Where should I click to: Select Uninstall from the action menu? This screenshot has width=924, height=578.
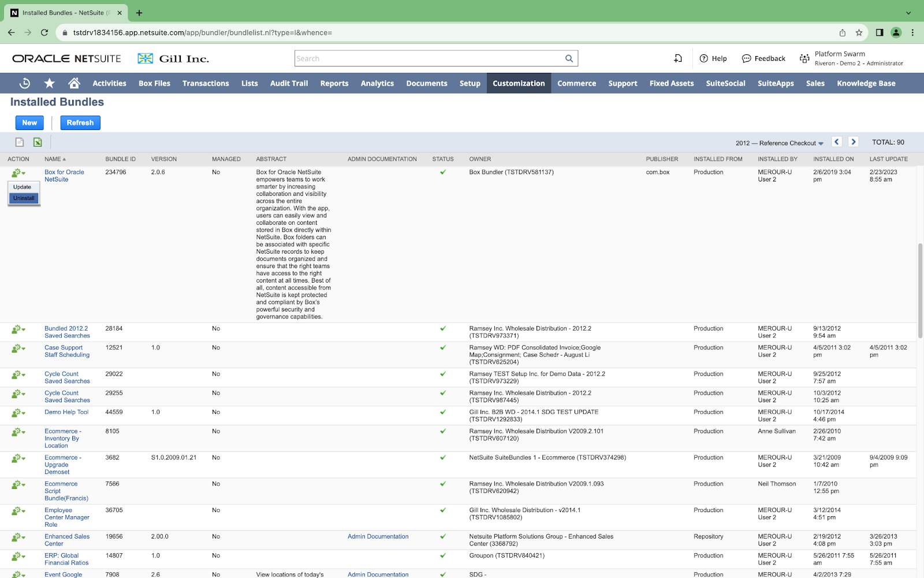tap(24, 198)
